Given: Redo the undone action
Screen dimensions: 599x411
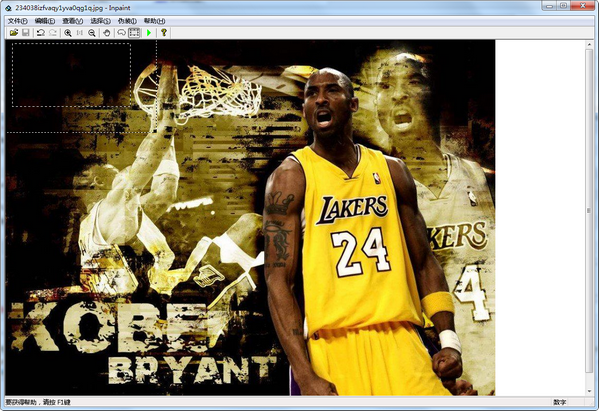Looking at the screenshot, I should [53, 33].
